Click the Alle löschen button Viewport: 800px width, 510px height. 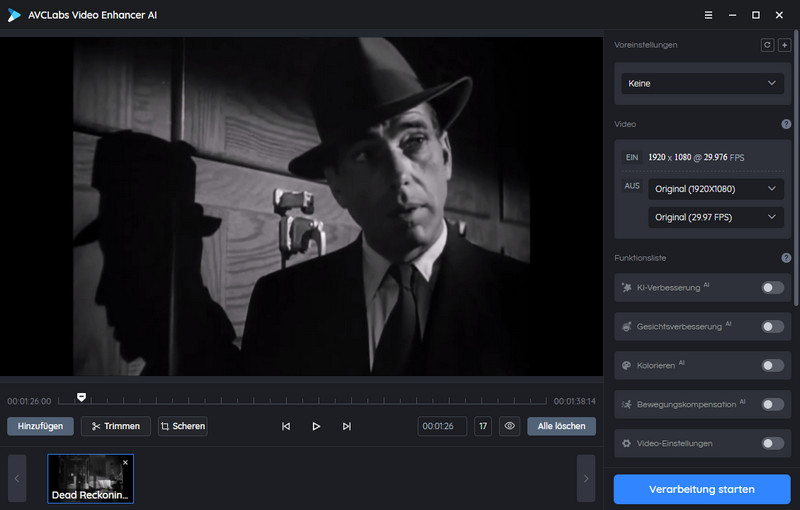click(x=561, y=426)
